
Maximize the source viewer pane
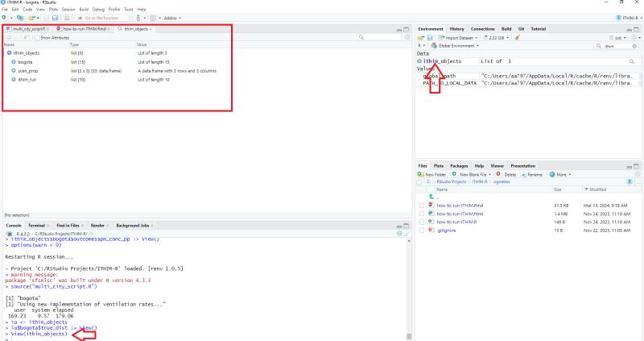[x=407, y=29]
